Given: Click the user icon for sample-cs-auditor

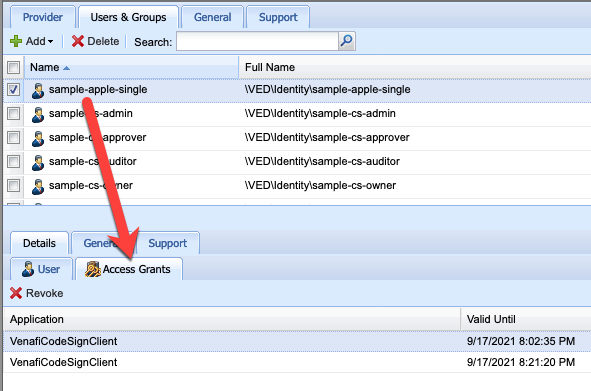Looking at the screenshot, I should pos(38,163).
